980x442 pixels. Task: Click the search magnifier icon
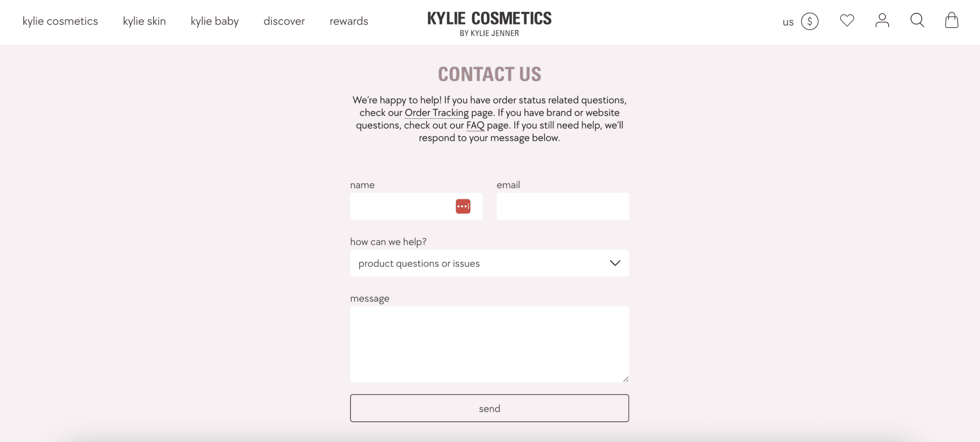coord(917,21)
